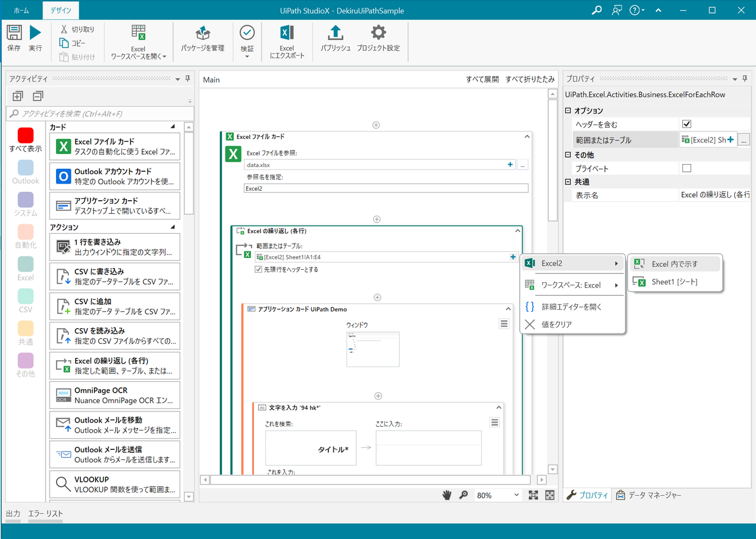Select the CSV category swatch
The height and width of the screenshot is (539, 756).
click(x=25, y=296)
